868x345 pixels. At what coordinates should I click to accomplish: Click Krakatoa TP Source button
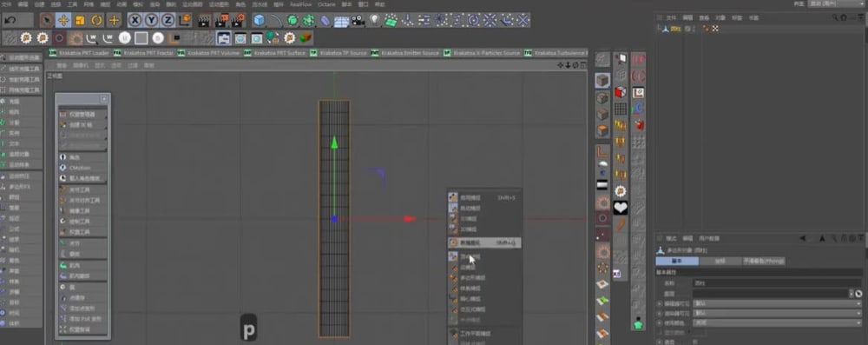[x=339, y=53]
